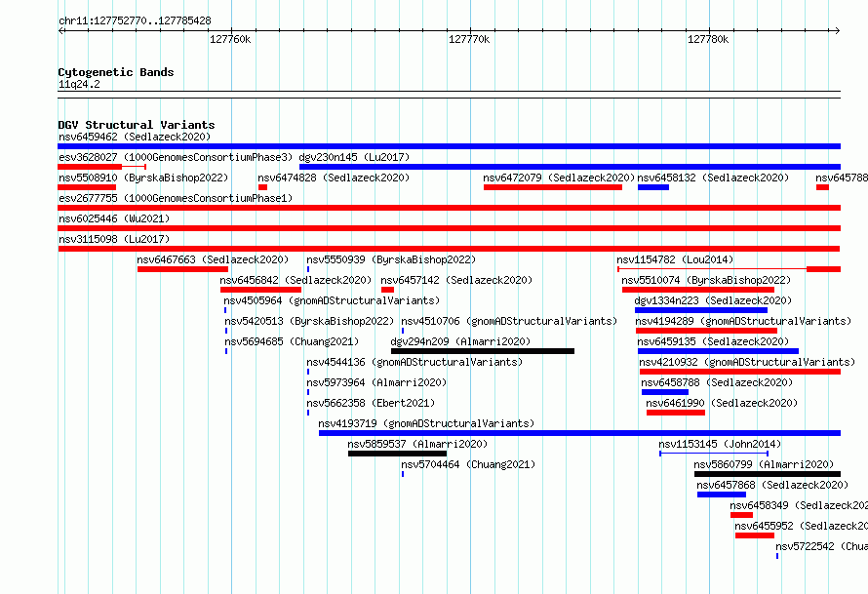The image size is (868, 594).
Task: Open nsv6457868 (Sedlazeck2020) variant
Action: point(772,485)
